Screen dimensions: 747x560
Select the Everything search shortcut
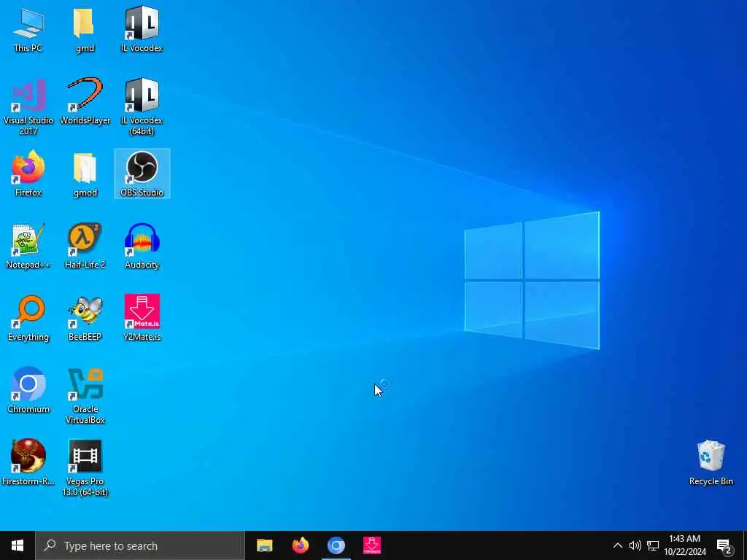pos(28,318)
